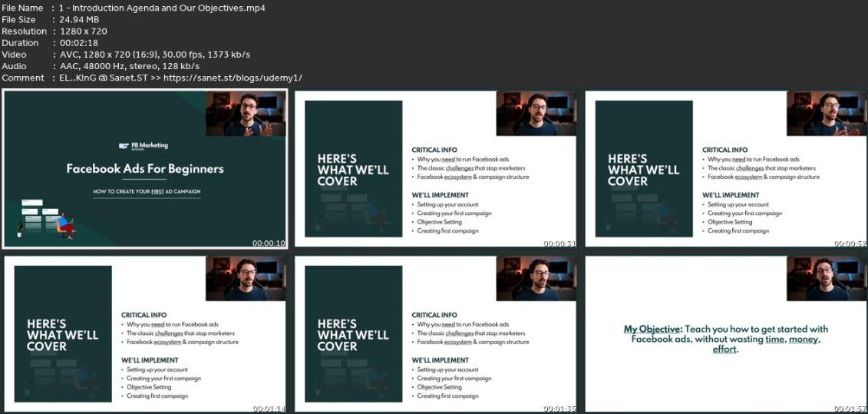Select the Video codec line starting with AVC

tap(154, 55)
